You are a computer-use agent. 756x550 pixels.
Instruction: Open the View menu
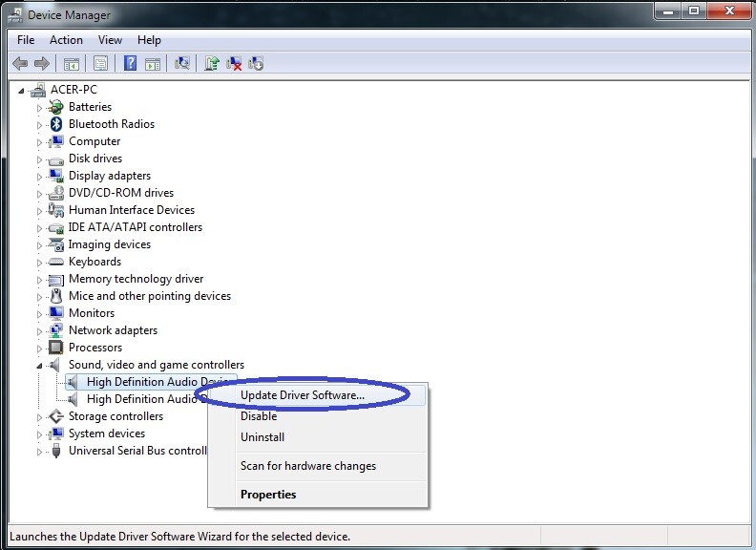110,40
